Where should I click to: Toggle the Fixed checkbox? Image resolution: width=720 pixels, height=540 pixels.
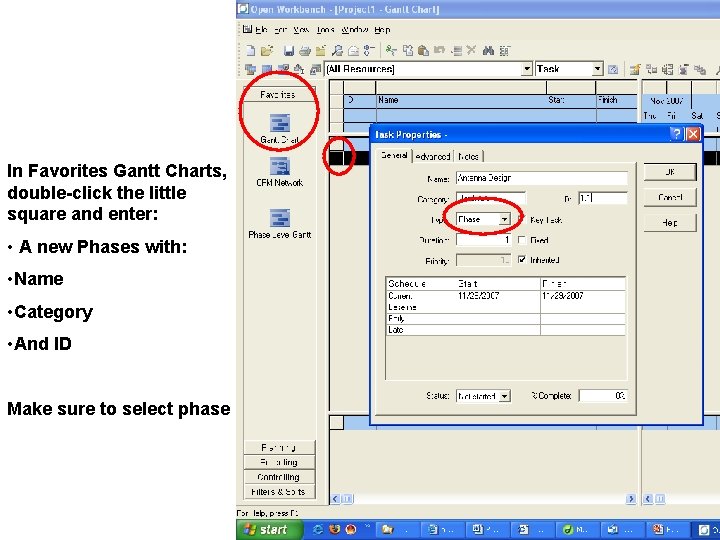pyautogui.click(x=522, y=240)
